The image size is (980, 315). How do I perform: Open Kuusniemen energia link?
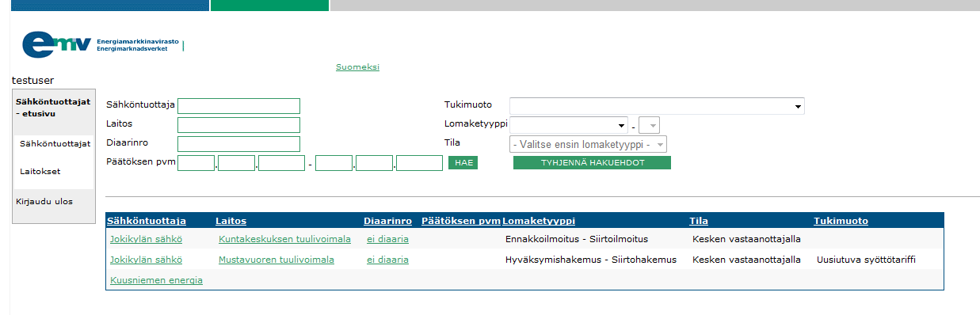(x=156, y=280)
